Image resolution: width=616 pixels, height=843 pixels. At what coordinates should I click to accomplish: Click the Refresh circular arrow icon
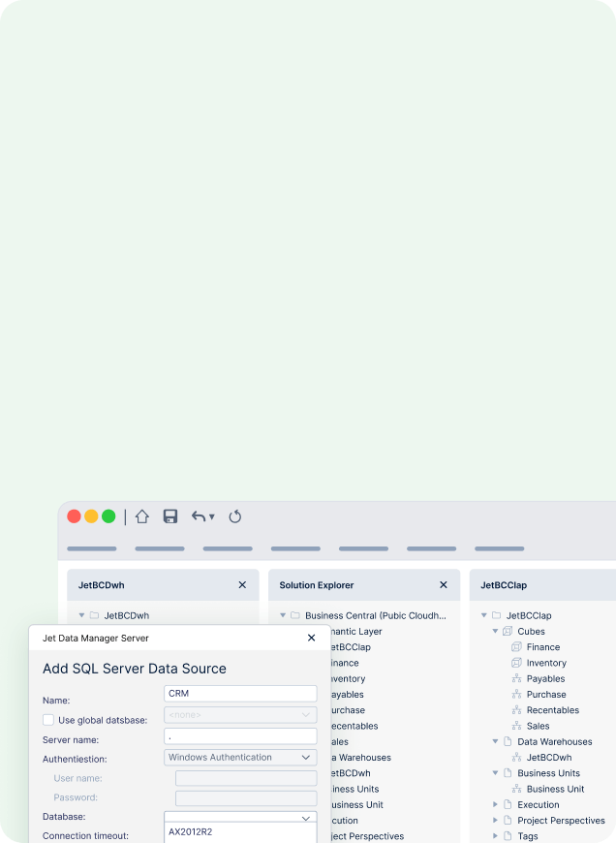click(x=235, y=516)
